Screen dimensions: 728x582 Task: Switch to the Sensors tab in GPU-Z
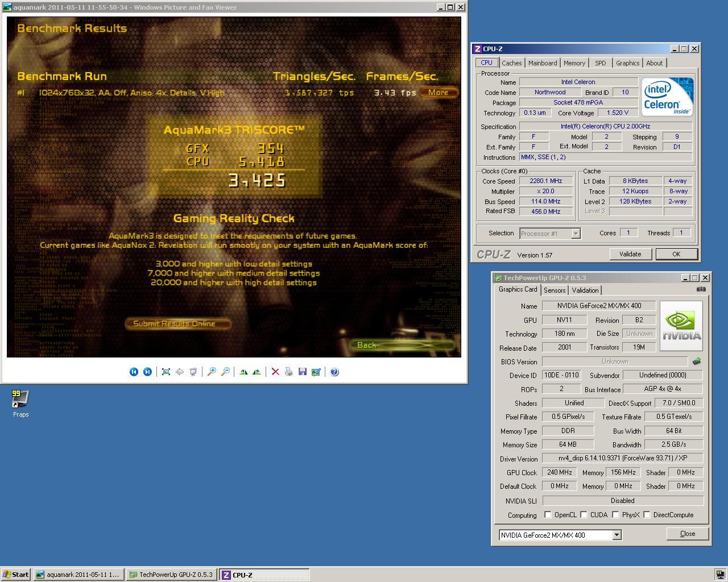tap(555, 290)
